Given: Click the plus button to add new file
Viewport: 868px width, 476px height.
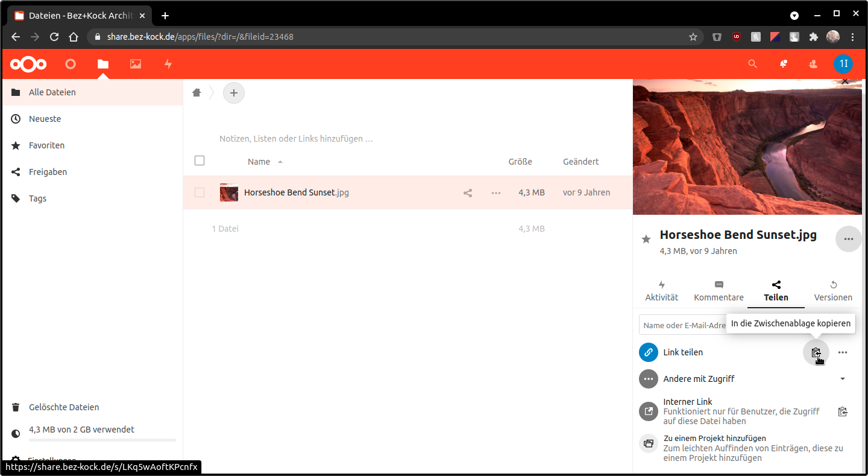Looking at the screenshot, I should click(234, 93).
